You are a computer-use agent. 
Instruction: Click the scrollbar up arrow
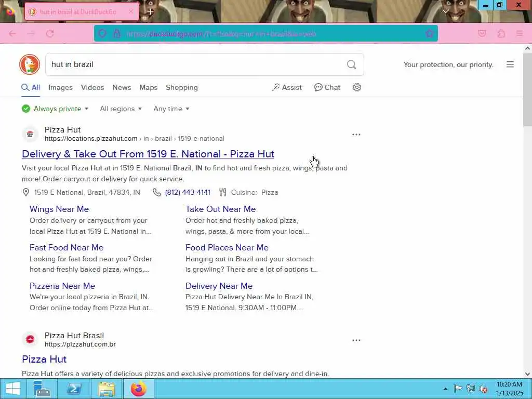[x=527, y=48]
